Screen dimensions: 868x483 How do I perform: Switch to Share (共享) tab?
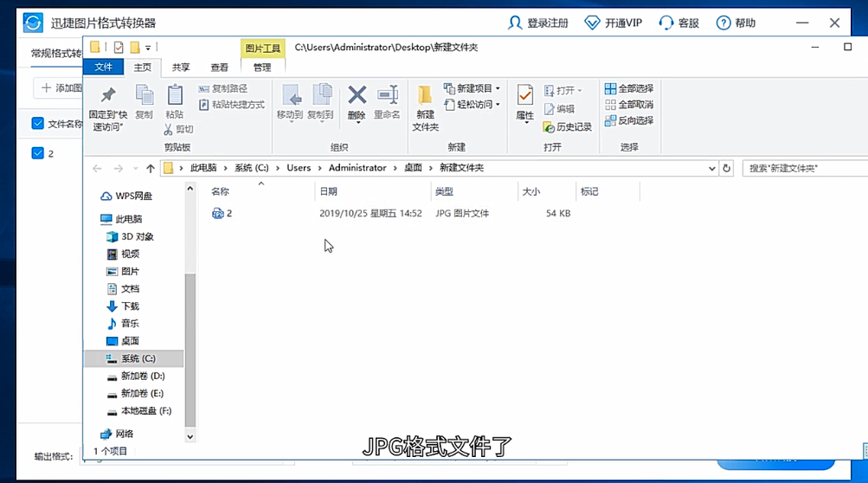[181, 67]
